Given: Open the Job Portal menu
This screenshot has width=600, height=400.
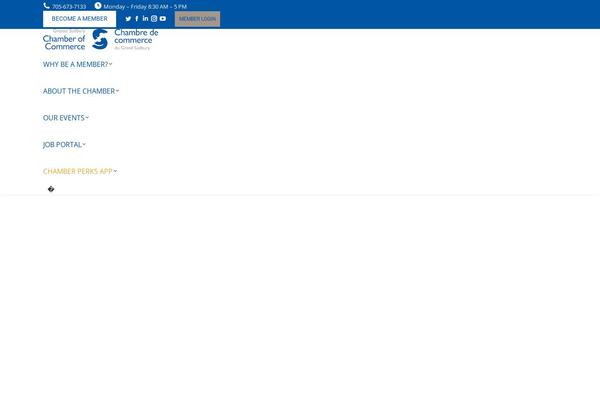Looking at the screenshot, I should click(62, 145).
